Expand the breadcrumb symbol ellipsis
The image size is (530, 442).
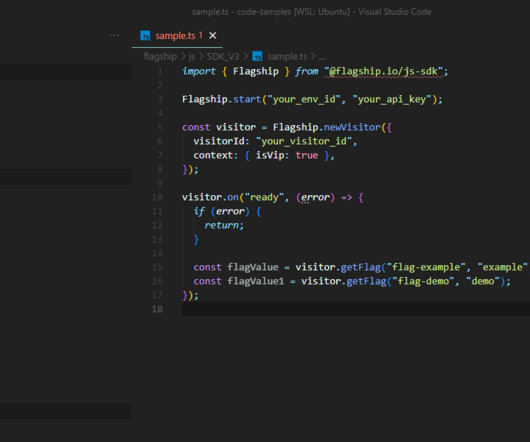[322, 57]
